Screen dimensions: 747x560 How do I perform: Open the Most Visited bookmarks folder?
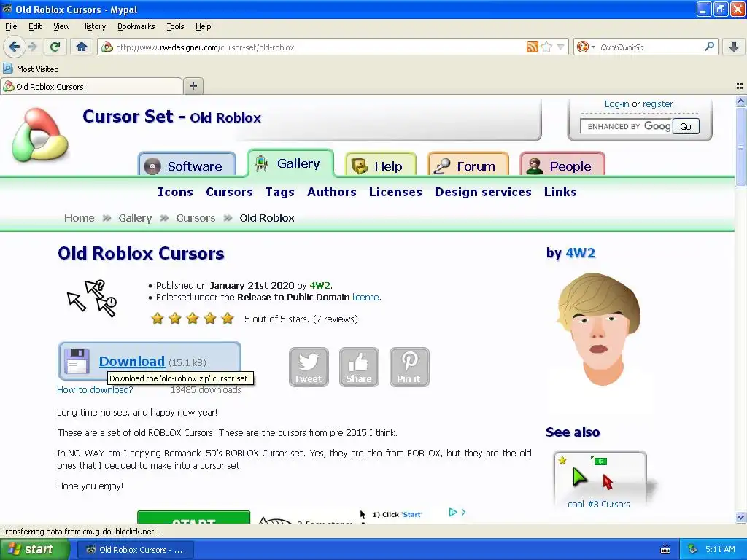pos(31,69)
